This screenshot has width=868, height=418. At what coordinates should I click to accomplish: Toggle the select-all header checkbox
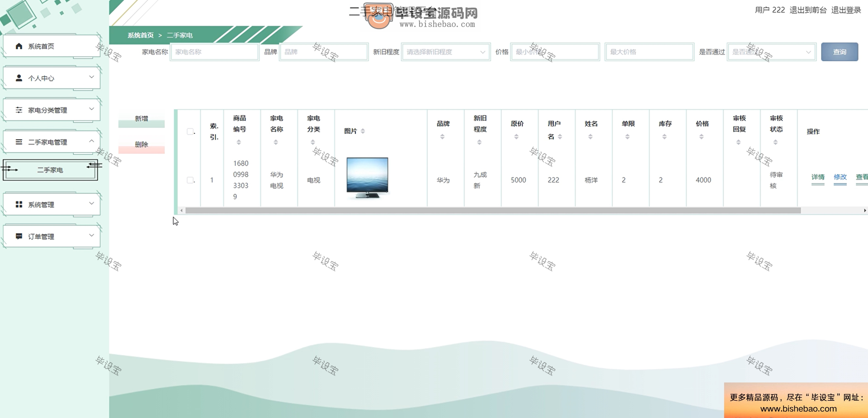[x=190, y=132]
